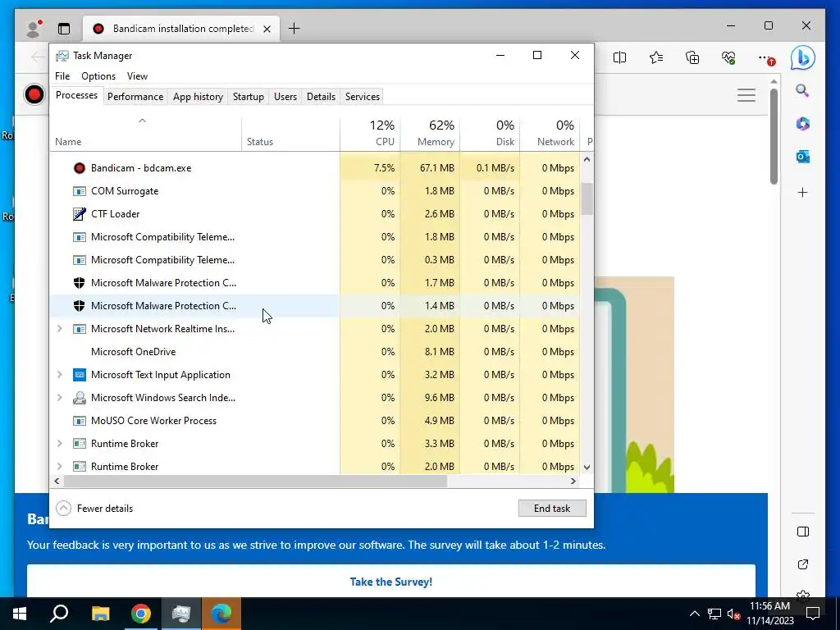Open Microsoft 365 icon in Edge sidebar
This screenshot has height=630, width=840.
coord(802,124)
